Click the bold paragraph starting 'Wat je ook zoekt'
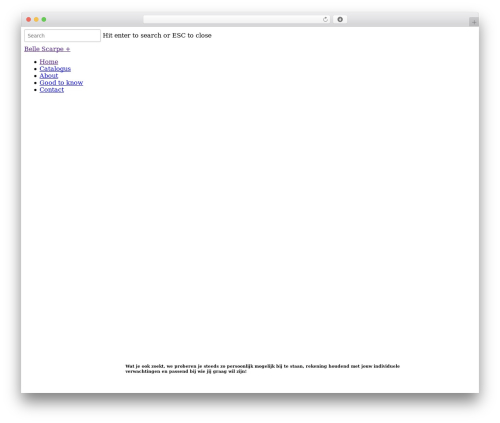Screen dimensions: 500x423 point(262,369)
